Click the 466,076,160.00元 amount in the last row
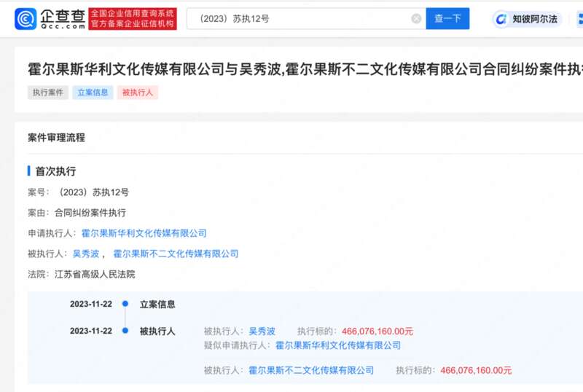 (476, 370)
